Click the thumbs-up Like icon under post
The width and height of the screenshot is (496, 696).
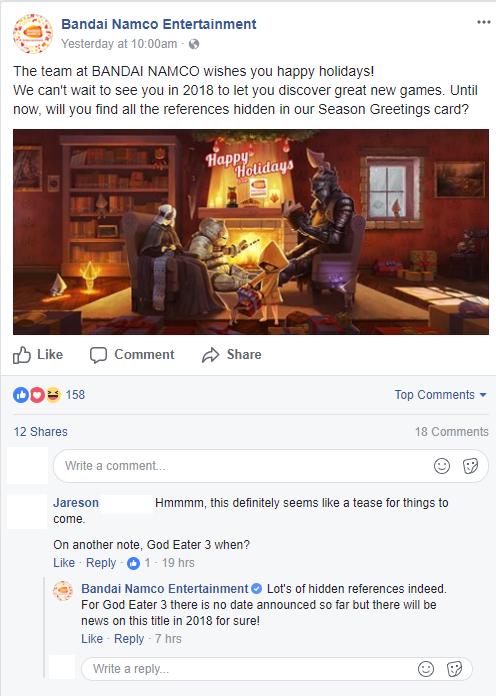[x=22, y=355]
